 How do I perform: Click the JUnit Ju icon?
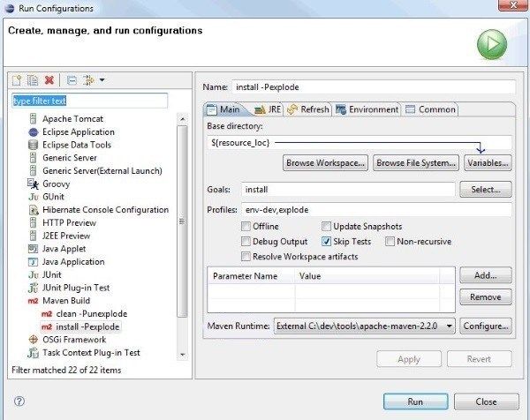tap(34, 274)
